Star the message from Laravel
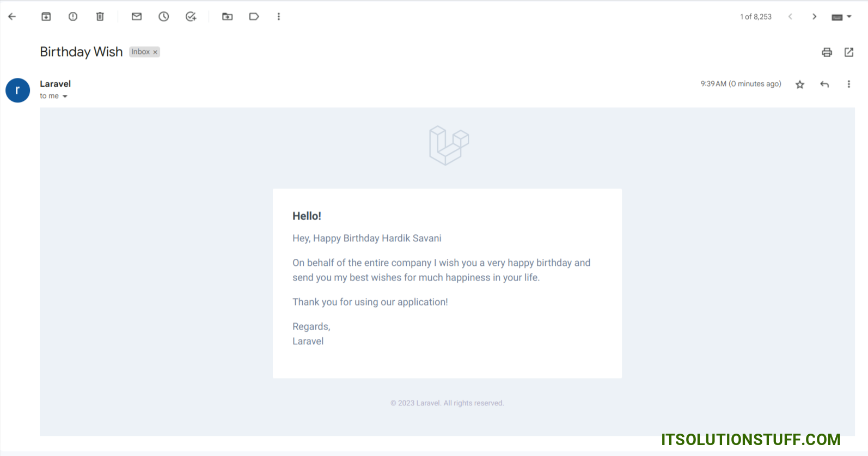Viewport: 868px width, 456px height. 800,84
